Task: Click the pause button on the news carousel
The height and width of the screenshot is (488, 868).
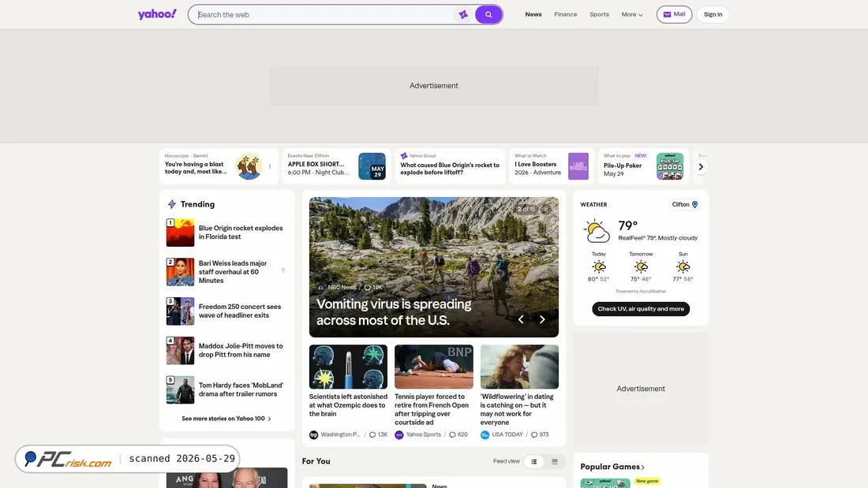Action: click(x=546, y=209)
